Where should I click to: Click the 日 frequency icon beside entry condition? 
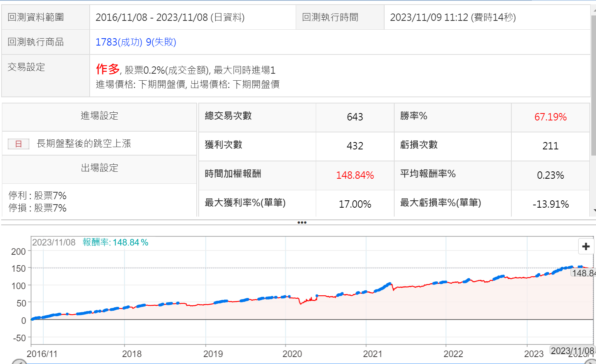(x=19, y=144)
